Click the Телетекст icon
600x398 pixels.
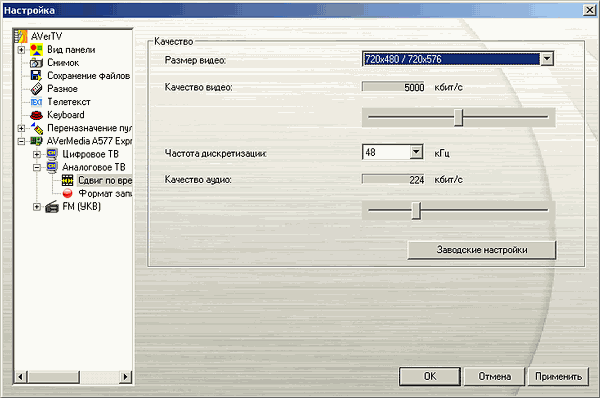[x=36, y=102]
